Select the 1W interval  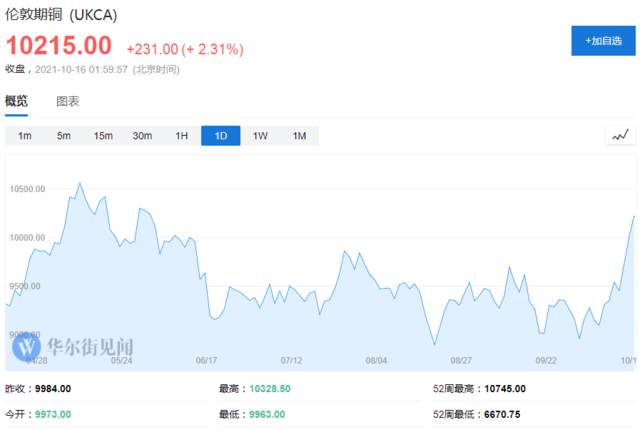260,136
